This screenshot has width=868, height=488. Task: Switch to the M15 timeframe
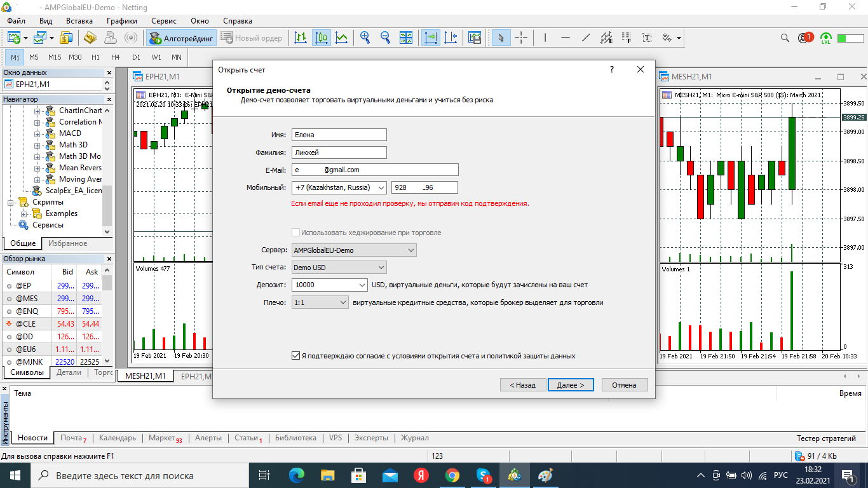55,57
